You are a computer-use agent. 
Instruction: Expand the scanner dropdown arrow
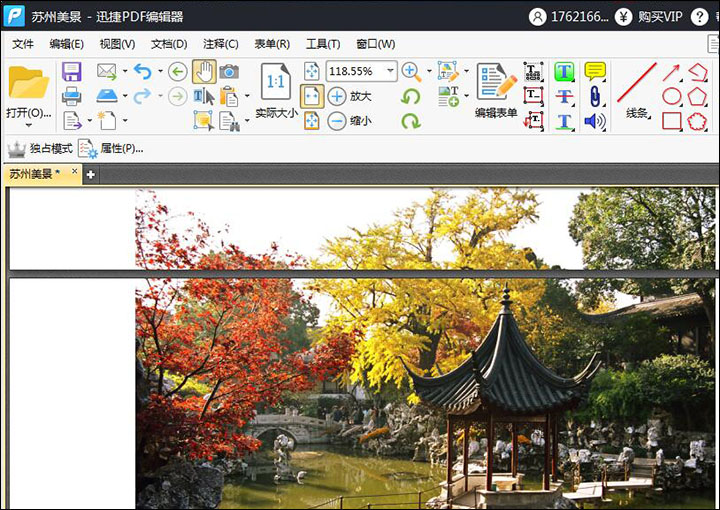[x=125, y=96]
